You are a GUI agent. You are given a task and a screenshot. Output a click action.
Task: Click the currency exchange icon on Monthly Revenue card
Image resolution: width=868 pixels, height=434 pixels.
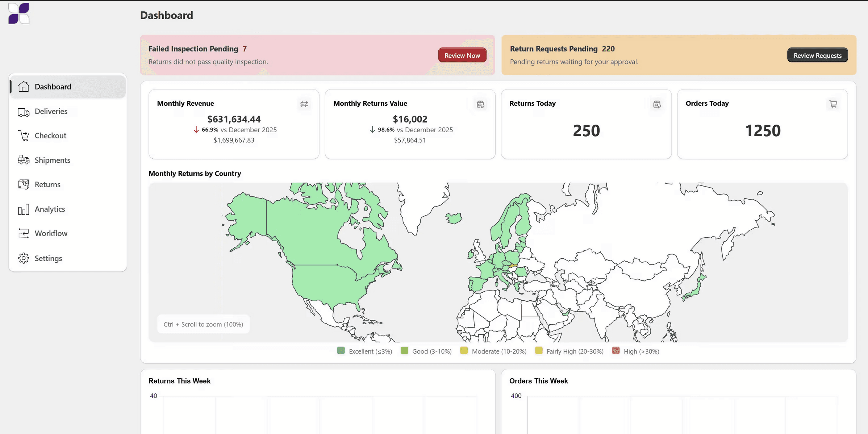[x=304, y=104]
